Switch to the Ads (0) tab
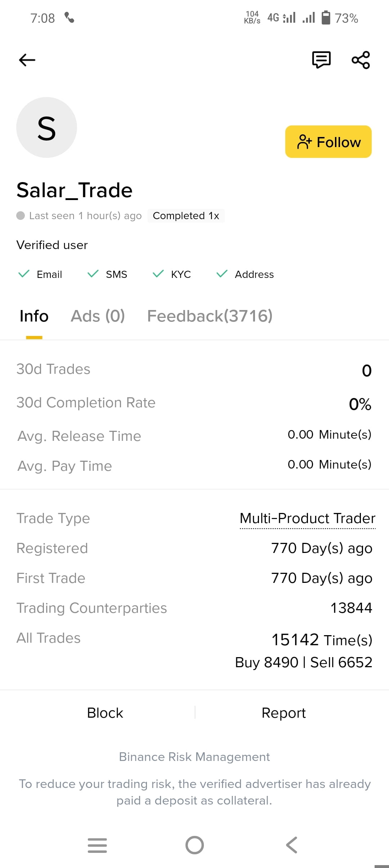The height and width of the screenshot is (868, 389). click(x=98, y=316)
